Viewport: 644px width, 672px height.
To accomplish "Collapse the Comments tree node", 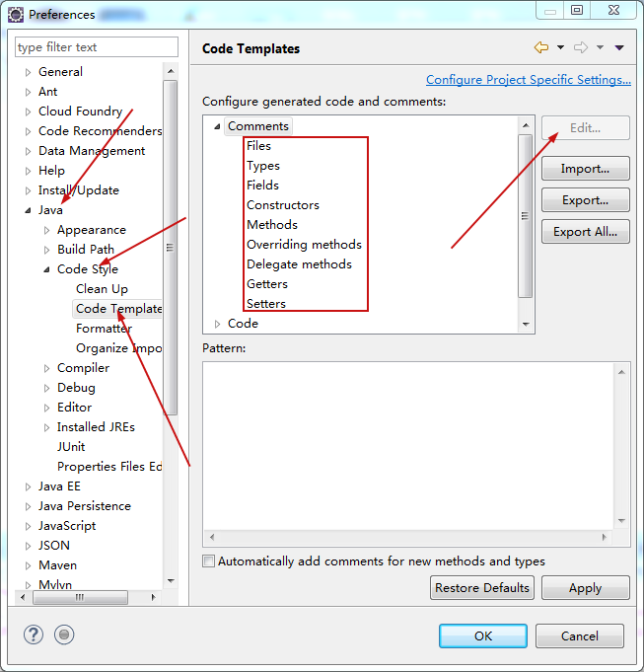I will point(218,126).
